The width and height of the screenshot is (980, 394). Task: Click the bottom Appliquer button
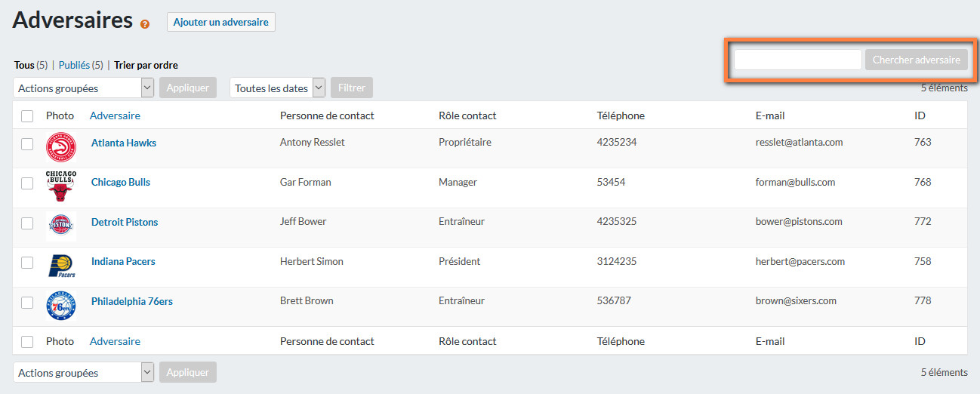[188, 372]
